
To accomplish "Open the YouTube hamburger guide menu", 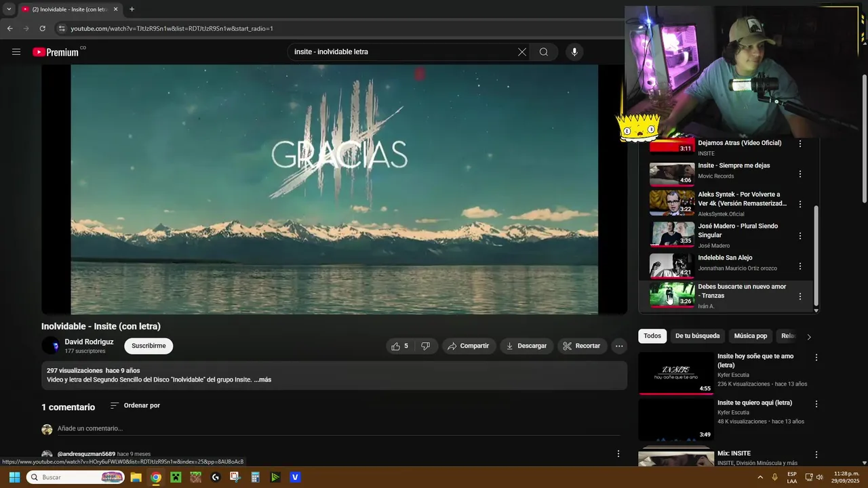I will [x=16, y=52].
